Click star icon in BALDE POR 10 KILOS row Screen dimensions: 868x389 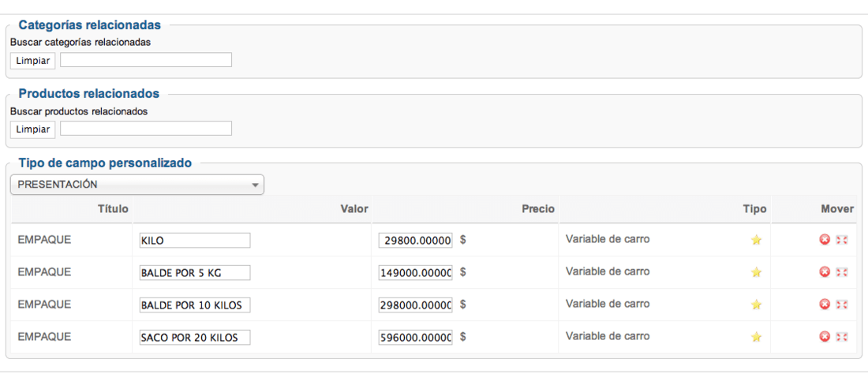[756, 305]
